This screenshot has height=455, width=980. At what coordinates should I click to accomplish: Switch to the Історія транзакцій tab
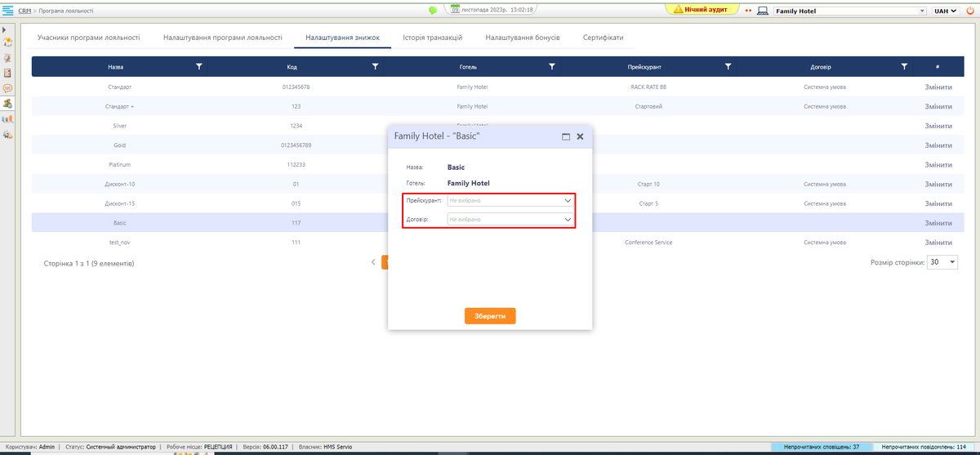[432, 38]
